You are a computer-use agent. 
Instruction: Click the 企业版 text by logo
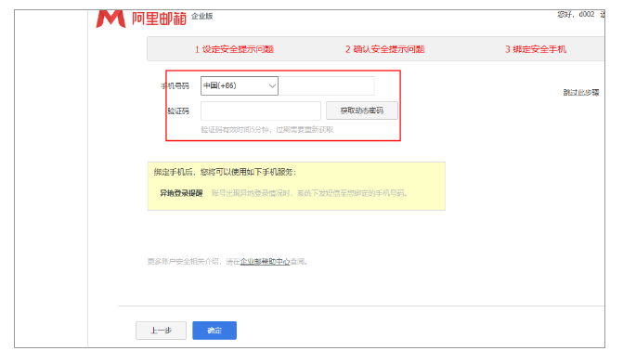click(201, 16)
